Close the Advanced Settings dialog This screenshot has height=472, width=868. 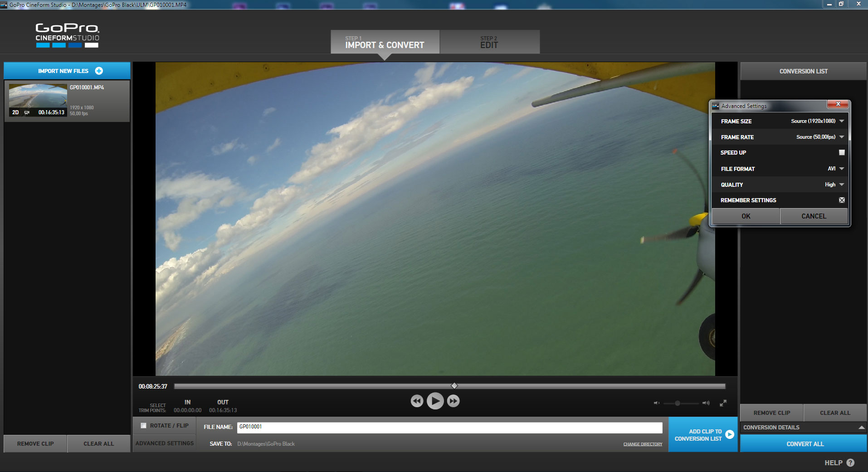pos(838,104)
